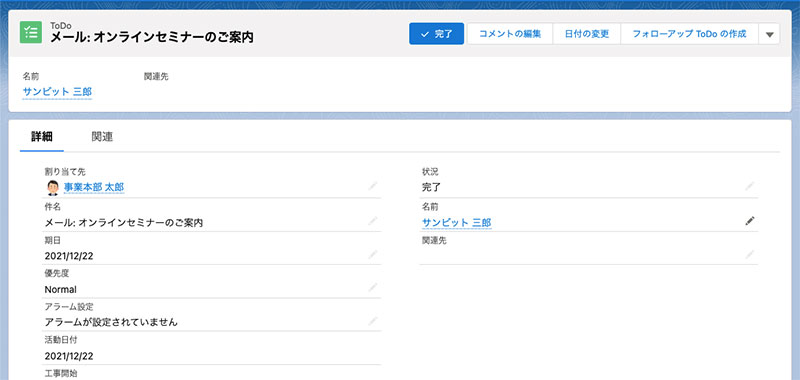Screen dimensions: 800x380
Task: Switch to the 詳細 tab
Action: pos(42,137)
